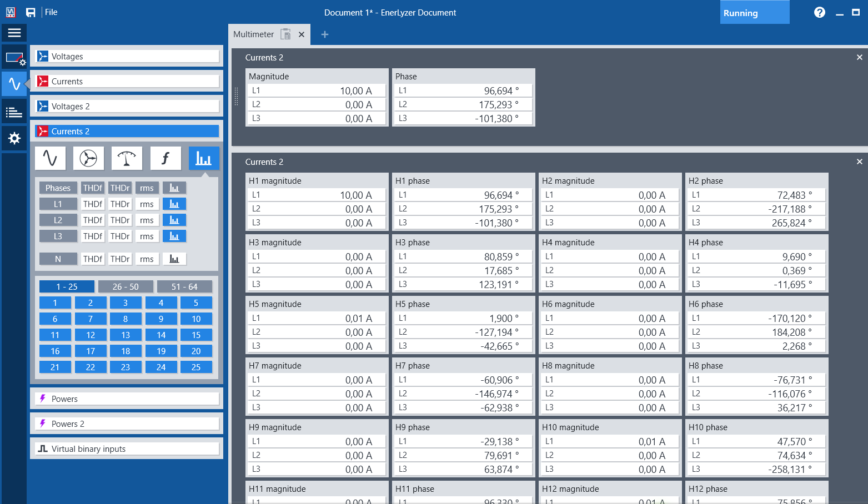Switch to the Multimeter tab
This screenshot has height=504, width=868.
pos(254,34)
